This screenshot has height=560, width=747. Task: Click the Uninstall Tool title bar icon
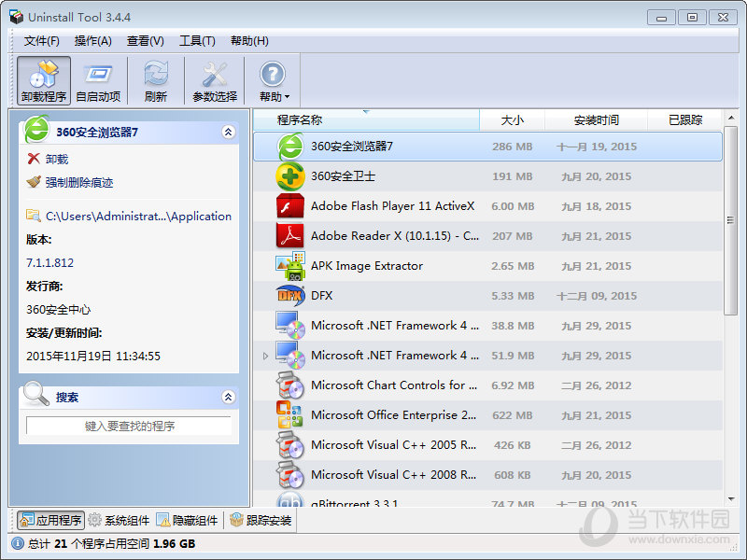pos(16,17)
